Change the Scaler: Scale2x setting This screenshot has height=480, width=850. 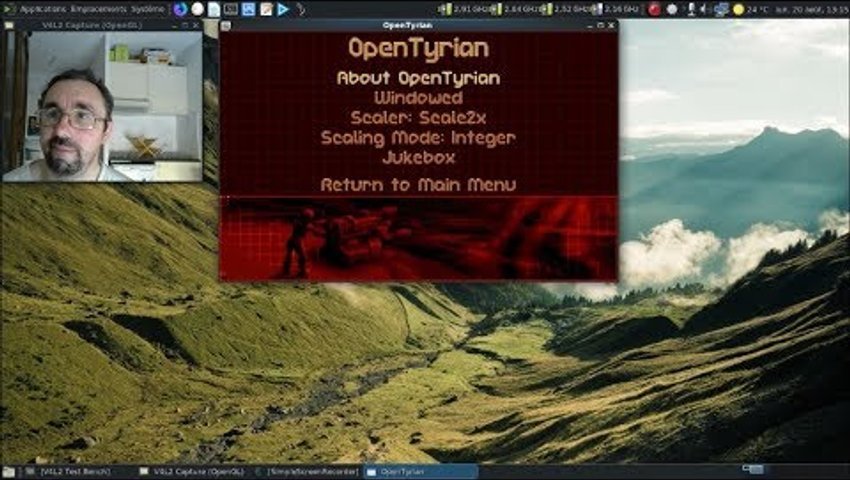(x=418, y=118)
